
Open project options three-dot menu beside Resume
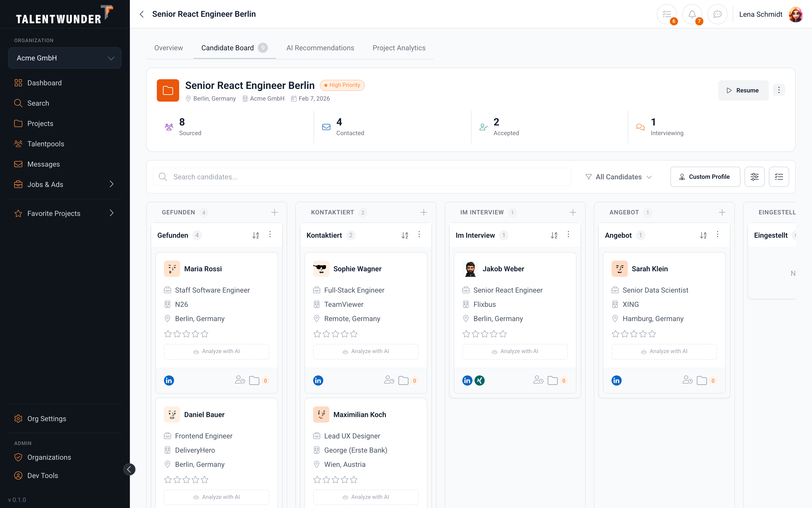[x=779, y=90]
